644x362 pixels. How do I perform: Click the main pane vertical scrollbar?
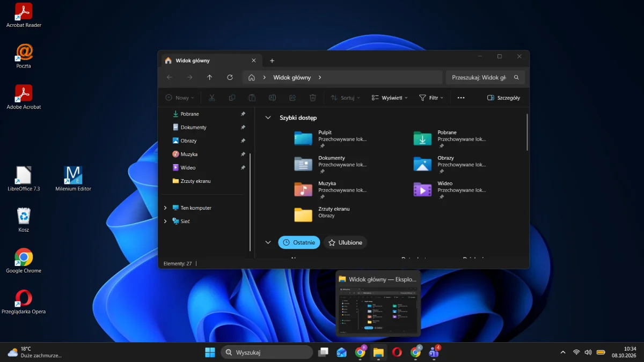pyautogui.click(x=528, y=132)
